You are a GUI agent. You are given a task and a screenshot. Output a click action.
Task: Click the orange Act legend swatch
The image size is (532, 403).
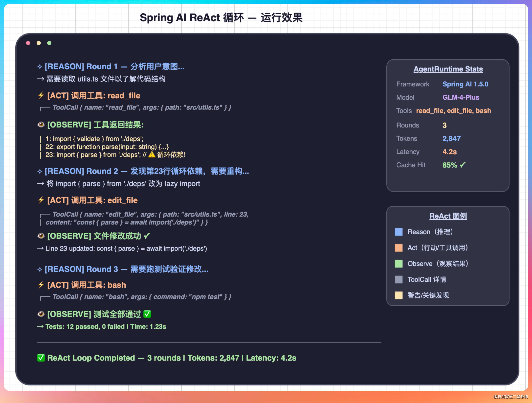399,248
